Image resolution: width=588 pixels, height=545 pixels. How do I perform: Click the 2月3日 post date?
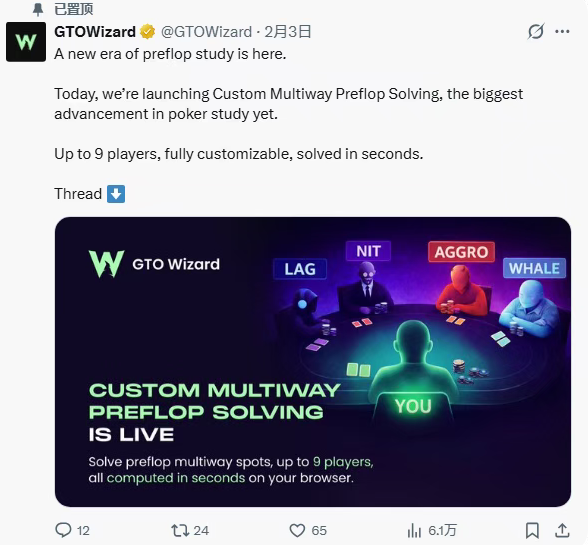pos(288,32)
